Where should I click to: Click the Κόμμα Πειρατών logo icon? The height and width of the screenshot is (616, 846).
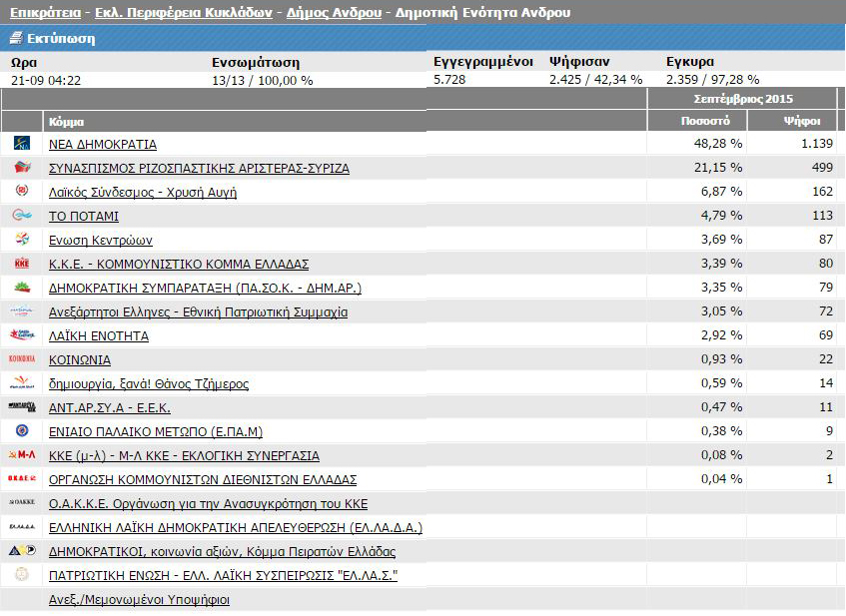[x=22, y=551]
